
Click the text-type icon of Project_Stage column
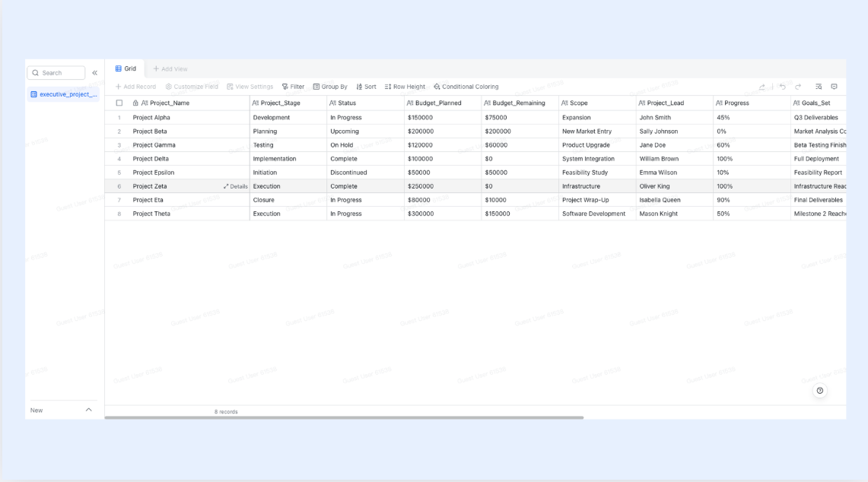pos(255,103)
